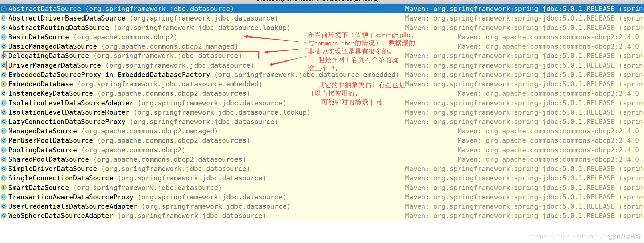Choose PerUserPoolDataSource entry
The image size is (644, 243).
click(322, 140)
